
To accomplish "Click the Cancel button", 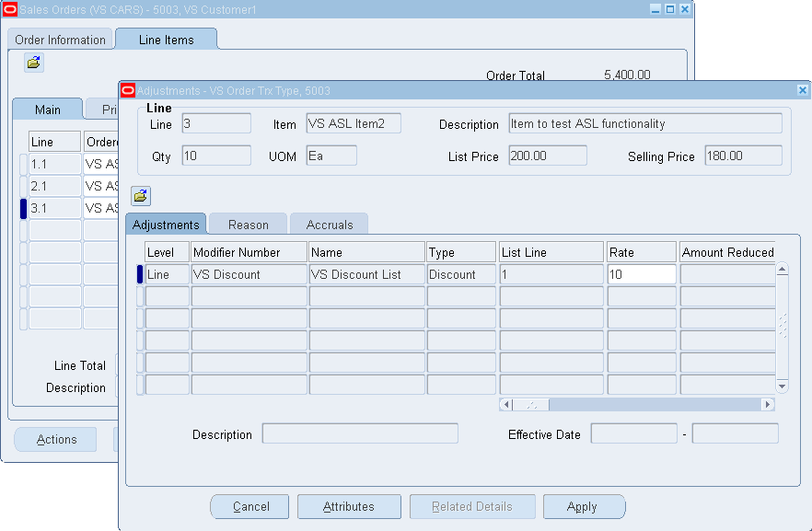I will click(249, 506).
